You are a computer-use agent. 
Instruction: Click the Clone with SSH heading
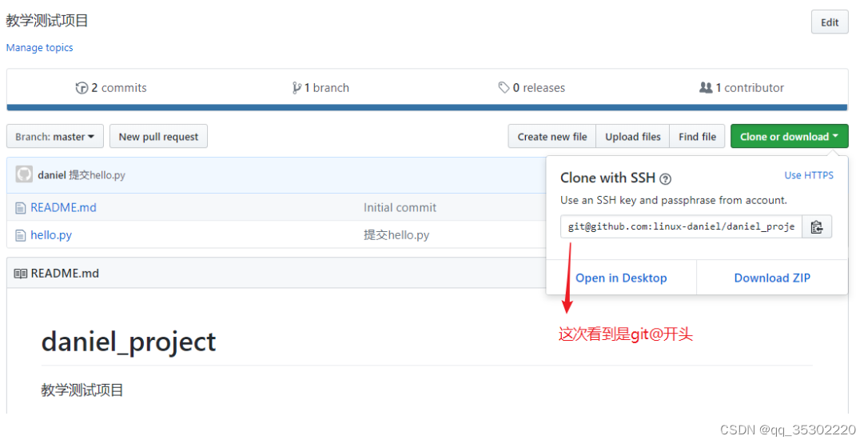click(x=607, y=178)
